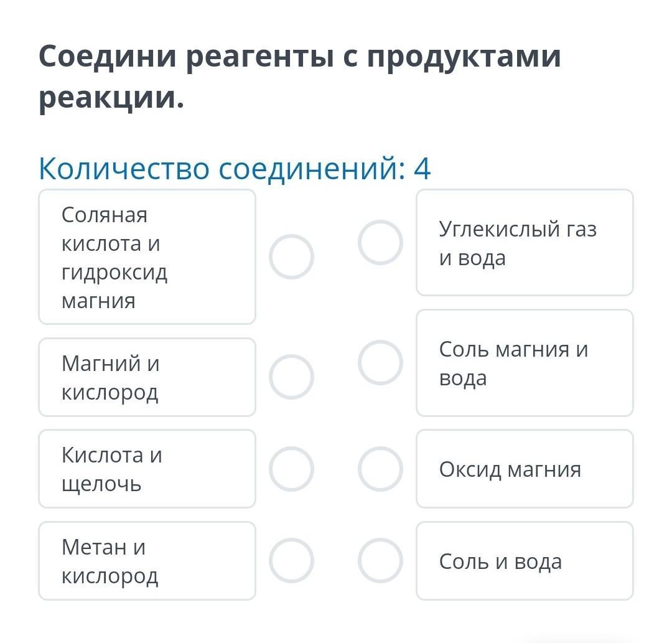This screenshot has width=672, height=643.
Task: Click the word реакции in the heading
Action: pyautogui.click(x=111, y=98)
